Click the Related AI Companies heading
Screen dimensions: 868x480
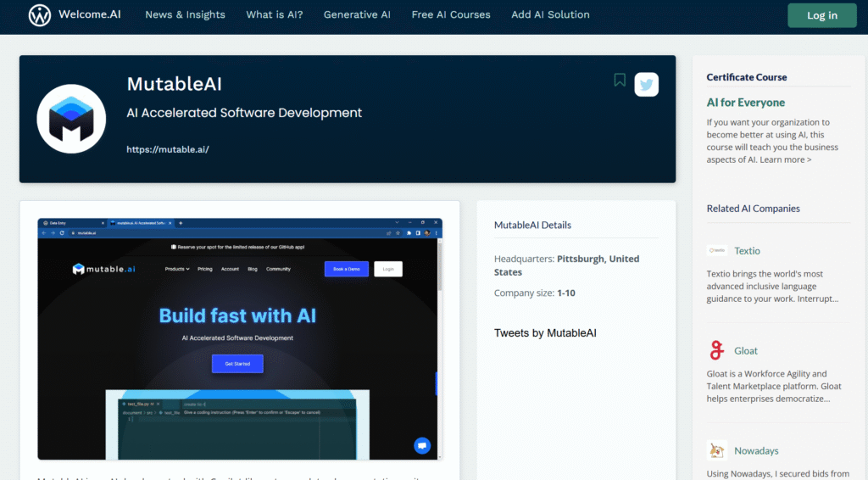coord(753,209)
